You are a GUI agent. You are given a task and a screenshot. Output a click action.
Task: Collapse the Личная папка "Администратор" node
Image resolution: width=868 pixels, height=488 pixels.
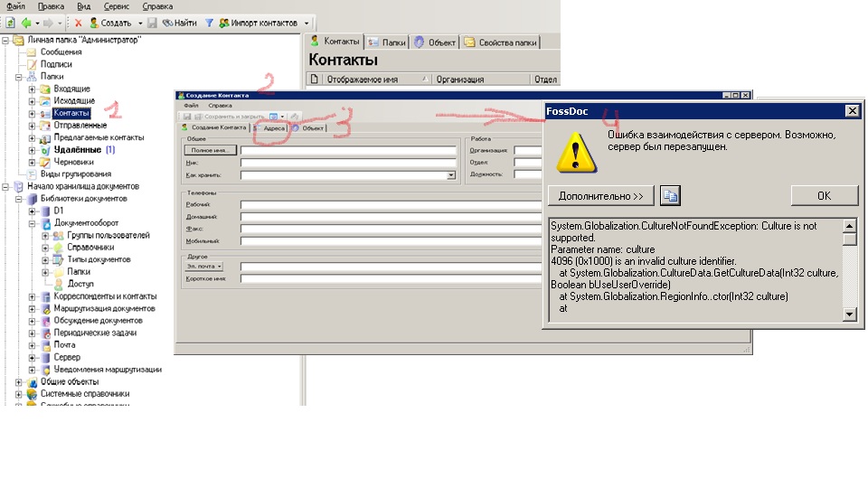[5, 40]
